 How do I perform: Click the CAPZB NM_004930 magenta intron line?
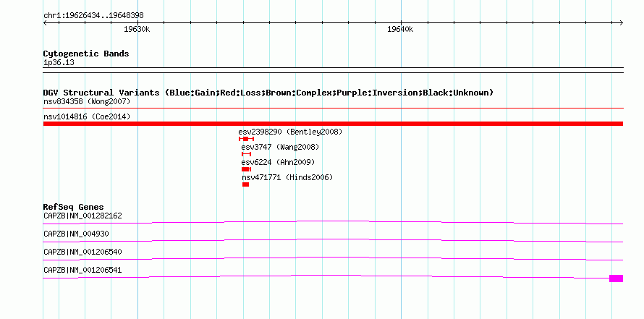pyautogui.click(x=333, y=241)
